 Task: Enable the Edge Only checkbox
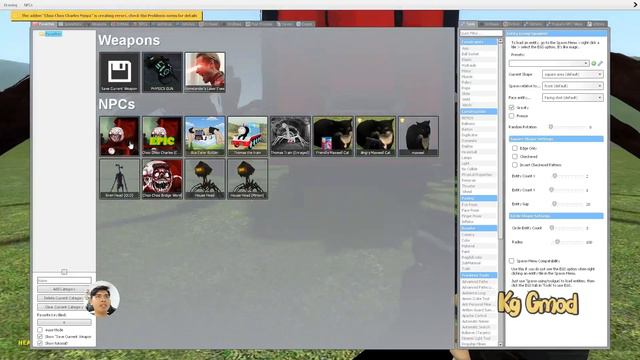[515, 148]
